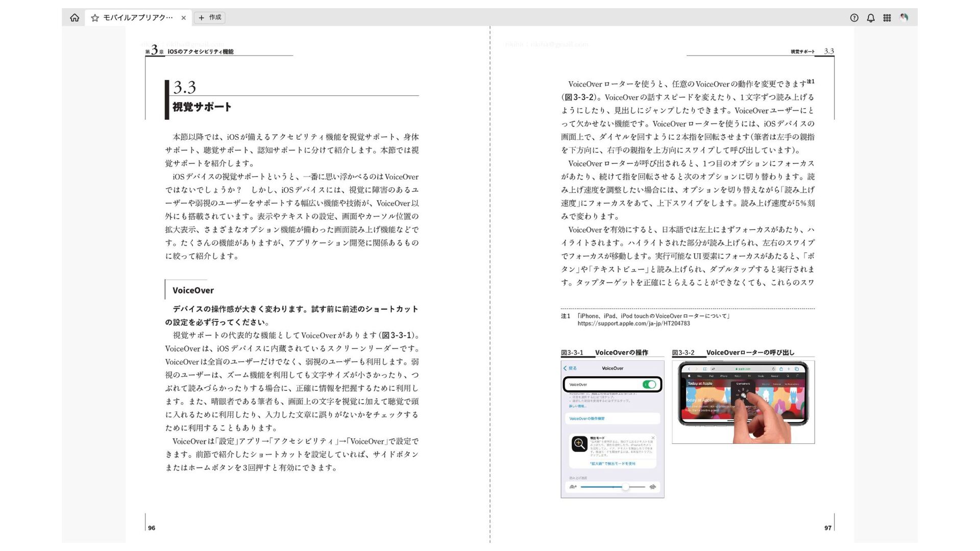Click the tortoise slow-speed icon in figure
This screenshot has height=551, width=980.
pyautogui.click(x=573, y=487)
